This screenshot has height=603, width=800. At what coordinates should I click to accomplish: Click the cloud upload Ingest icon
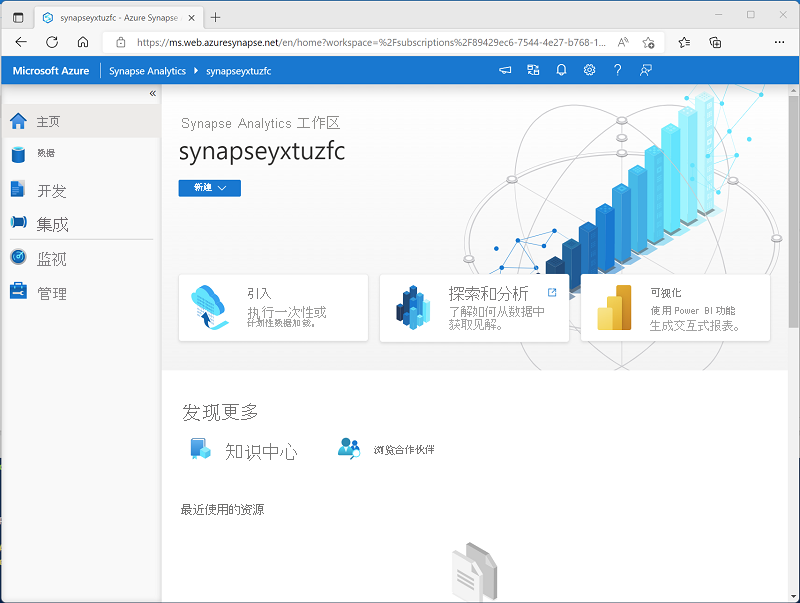click(209, 307)
